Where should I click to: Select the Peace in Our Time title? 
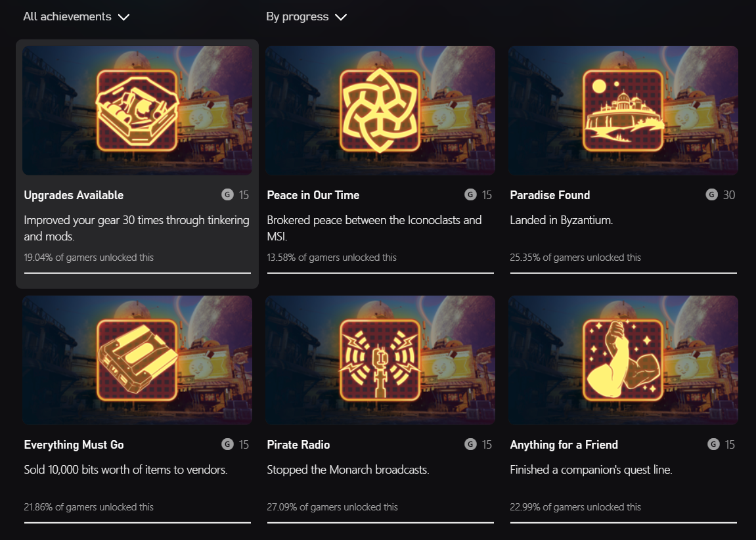click(x=313, y=195)
